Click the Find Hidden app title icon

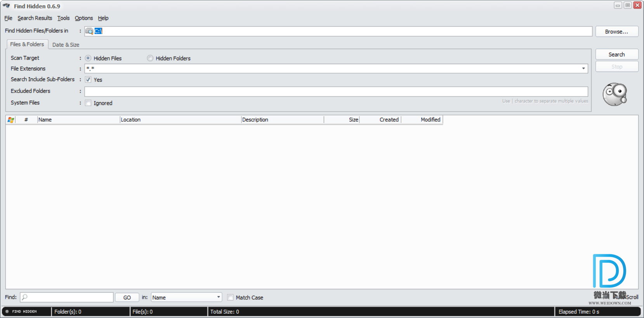pos(6,6)
